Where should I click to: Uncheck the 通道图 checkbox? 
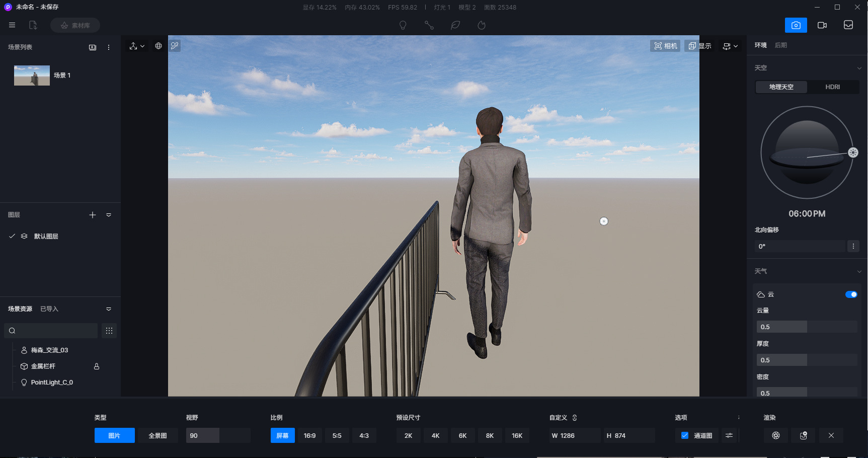685,435
